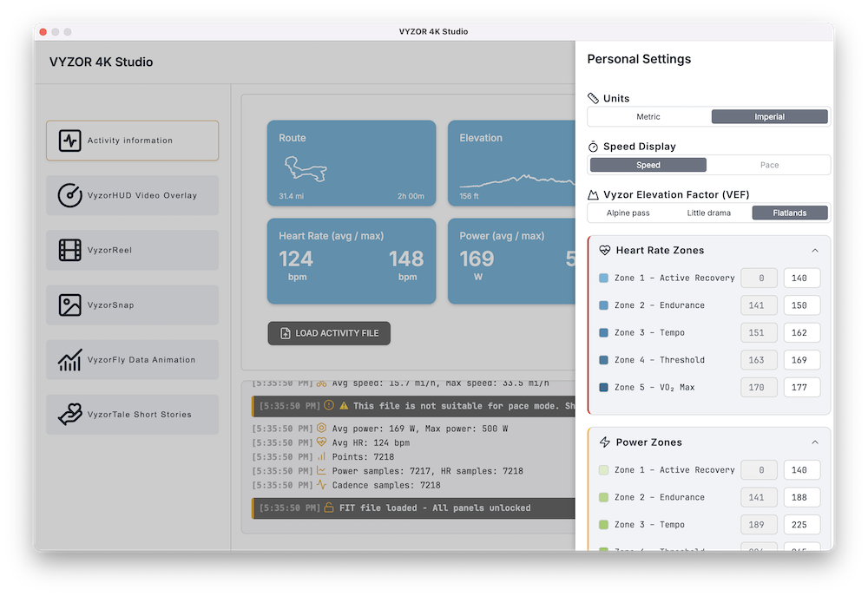This screenshot has height=596, width=868.
Task: Click the Route map card
Action: pyautogui.click(x=352, y=163)
